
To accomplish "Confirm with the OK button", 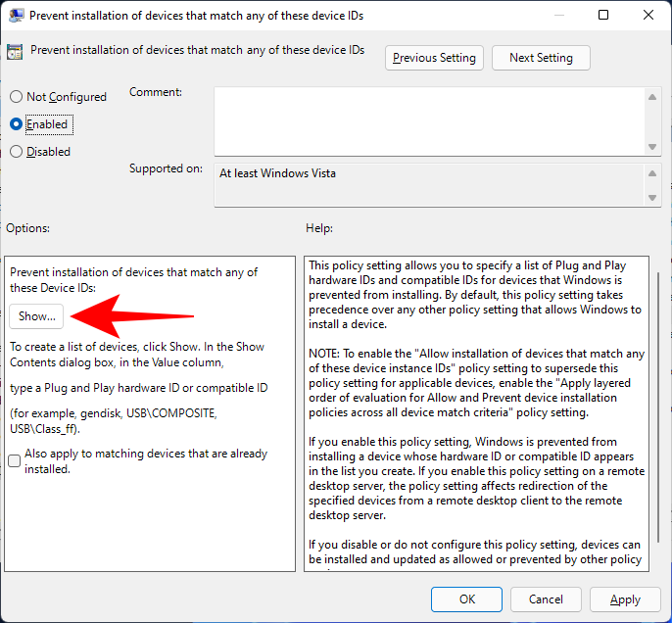I will (x=467, y=599).
